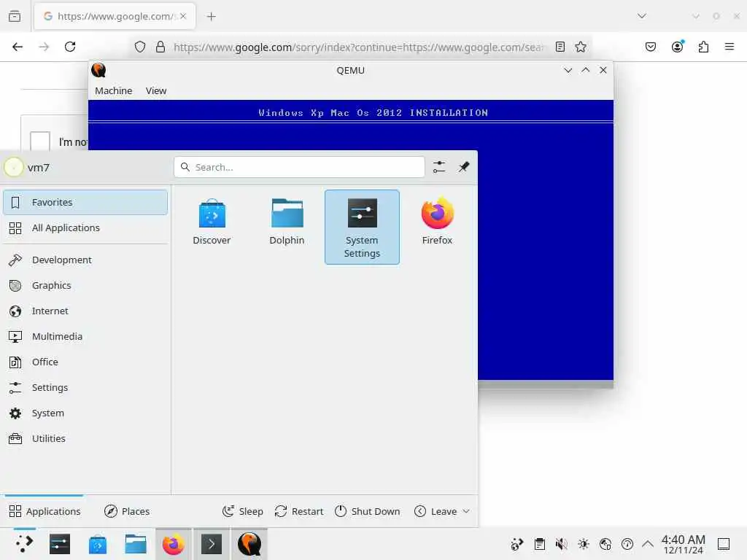Click the launcher Search field
The image size is (747, 560).
click(x=299, y=167)
